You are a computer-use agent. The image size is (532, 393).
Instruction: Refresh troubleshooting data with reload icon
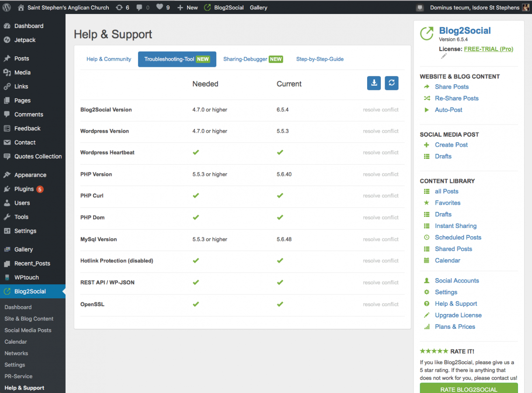(x=392, y=83)
